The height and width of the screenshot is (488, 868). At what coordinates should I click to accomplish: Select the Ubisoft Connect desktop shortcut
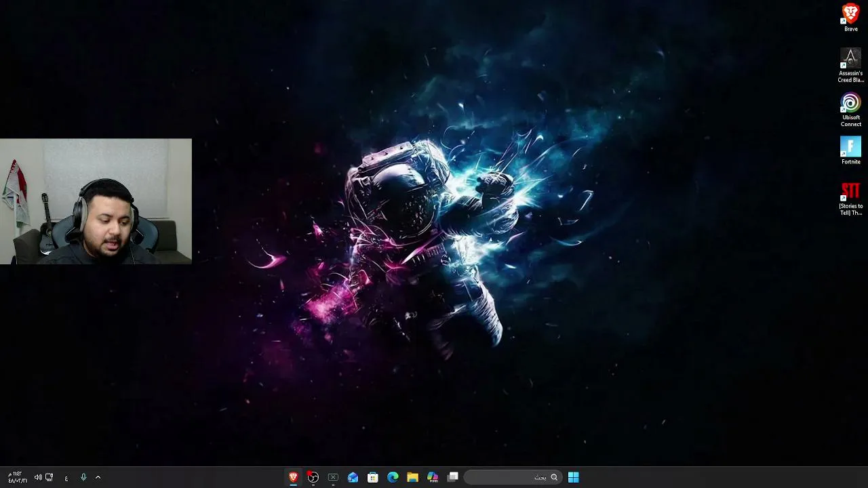[x=850, y=110]
